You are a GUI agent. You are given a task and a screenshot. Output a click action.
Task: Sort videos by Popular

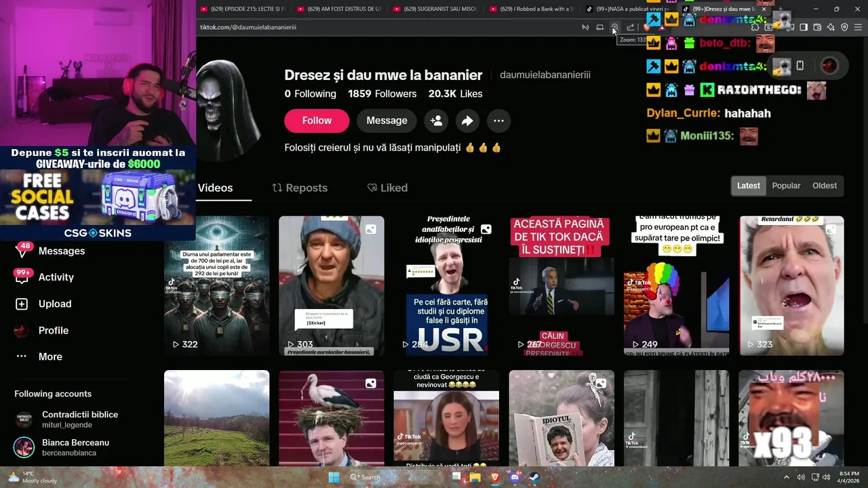[786, 186]
